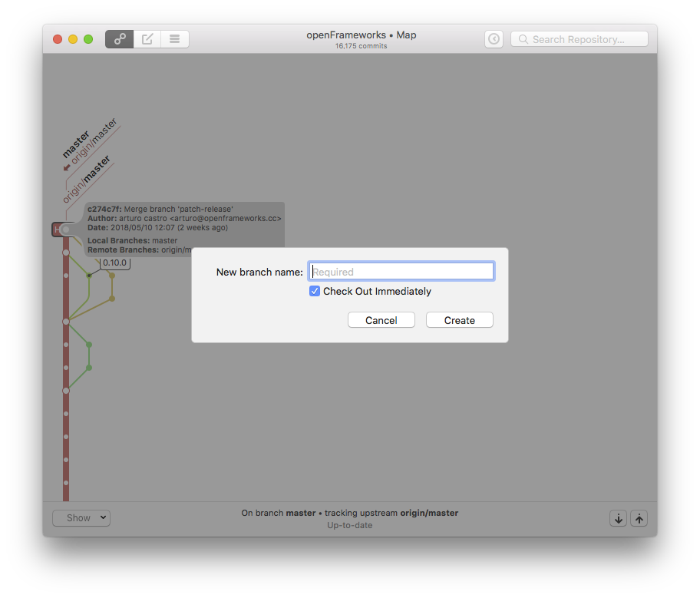Open the snapshots history clock icon
The image size is (700, 598).
coord(494,39)
